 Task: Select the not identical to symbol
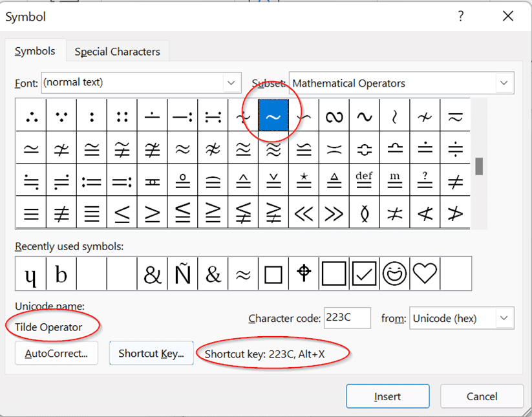click(x=61, y=213)
